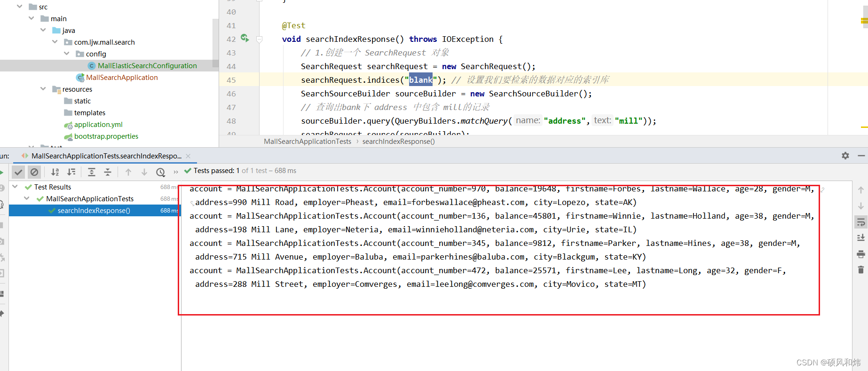Viewport: 868px width, 371px height.
Task: Hide the Run tool window
Action: [x=861, y=156]
